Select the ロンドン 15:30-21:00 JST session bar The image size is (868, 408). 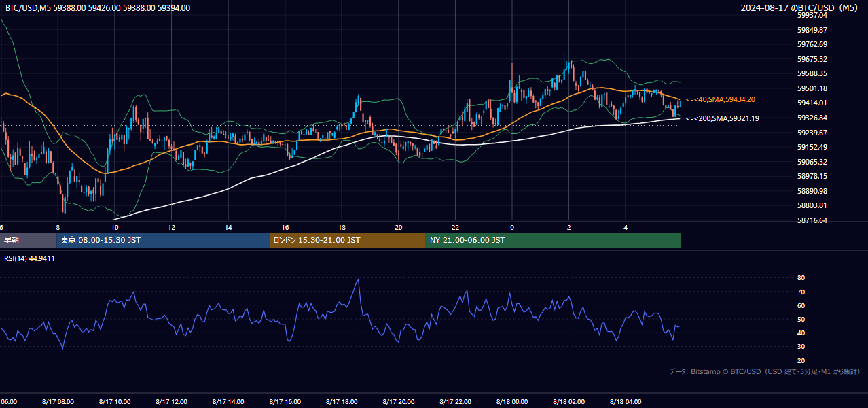click(x=348, y=240)
